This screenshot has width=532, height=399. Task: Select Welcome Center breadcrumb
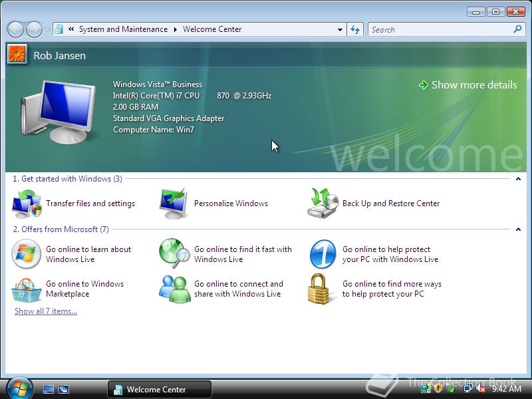coord(212,29)
